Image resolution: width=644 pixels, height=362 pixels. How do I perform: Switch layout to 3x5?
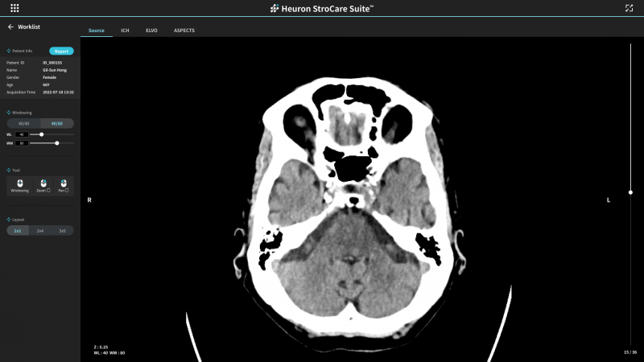[x=62, y=230]
